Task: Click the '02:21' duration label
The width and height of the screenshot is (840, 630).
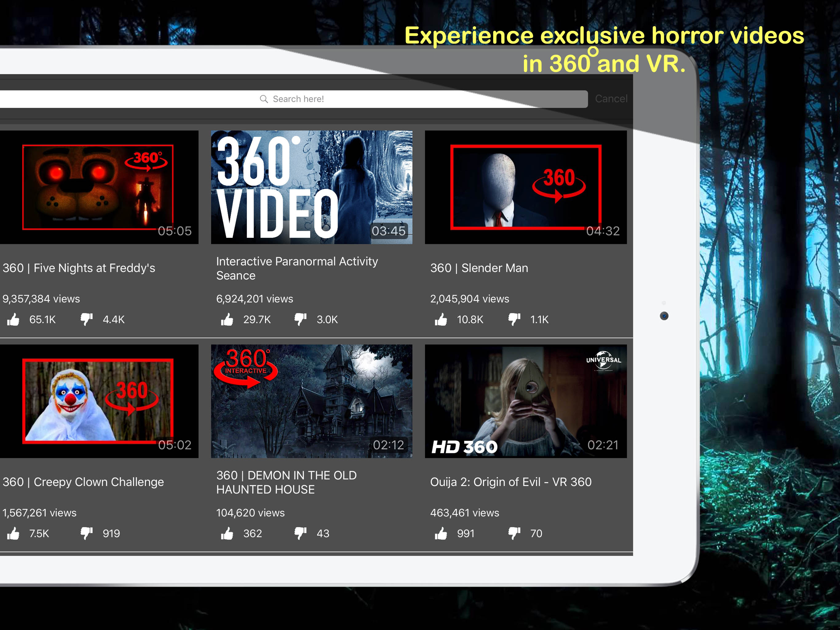Action: [x=603, y=445]
